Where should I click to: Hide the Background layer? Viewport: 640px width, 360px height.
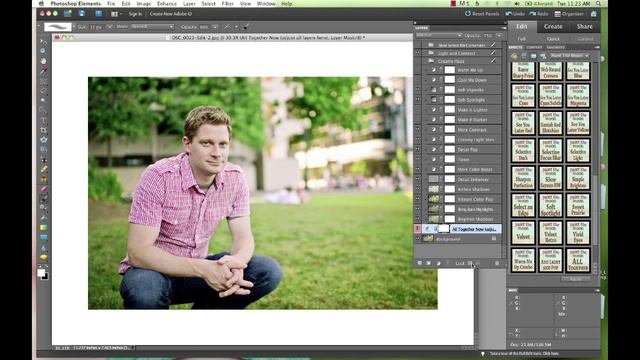click(x=418, y=239)
